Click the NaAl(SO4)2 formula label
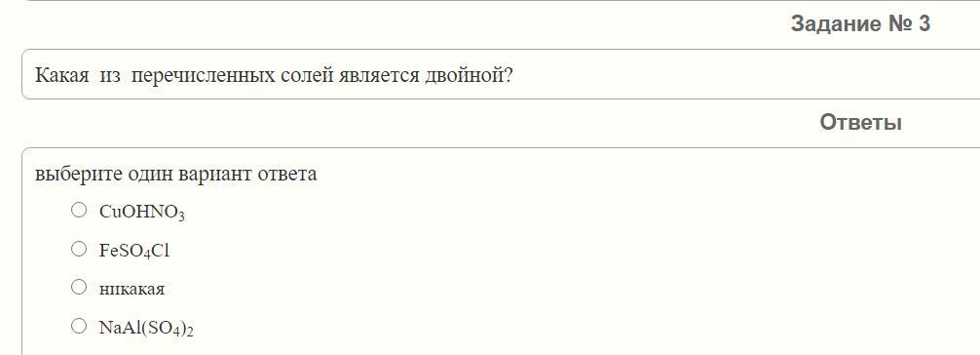Image resolution: width=980 pixels, height=355 pixels. [146, 328]
